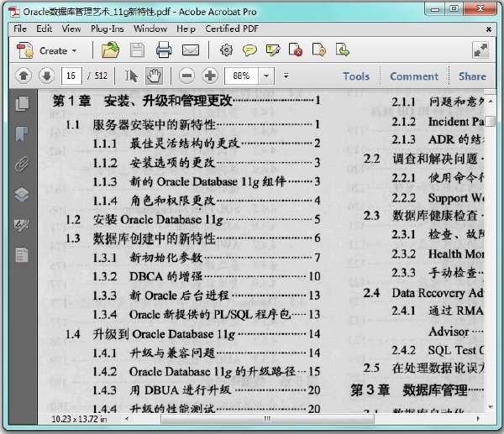This screenshot has width=504, height=434.
Task: Open the View menu
Action: click(71, 29)
